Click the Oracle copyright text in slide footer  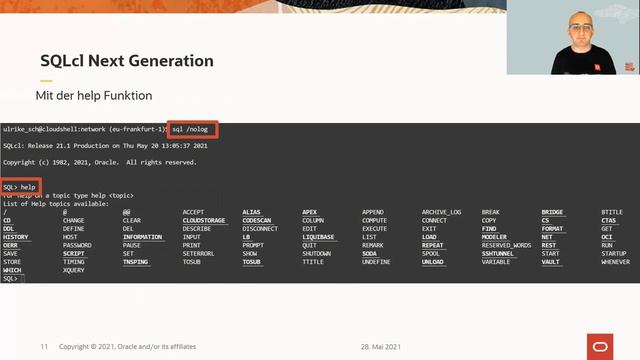[x=127, y=347]
